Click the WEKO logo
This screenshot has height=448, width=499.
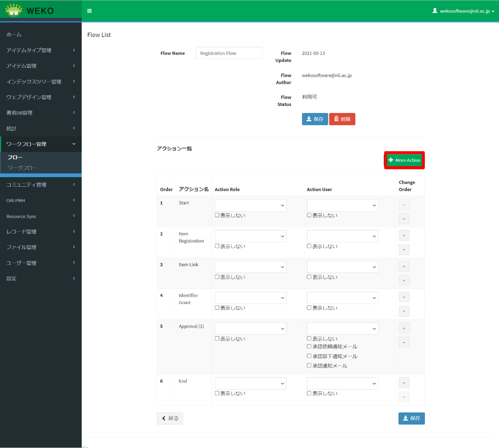click(x=30, y=10)
